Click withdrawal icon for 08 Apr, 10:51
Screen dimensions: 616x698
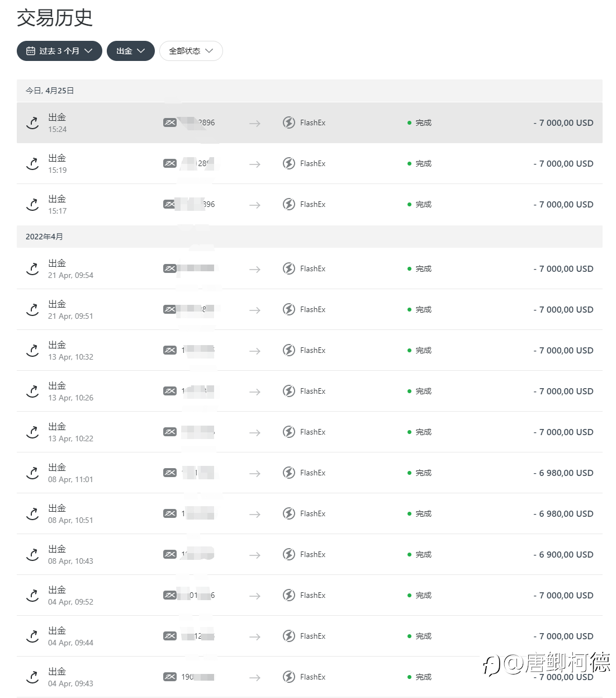[x=32, y=513]
